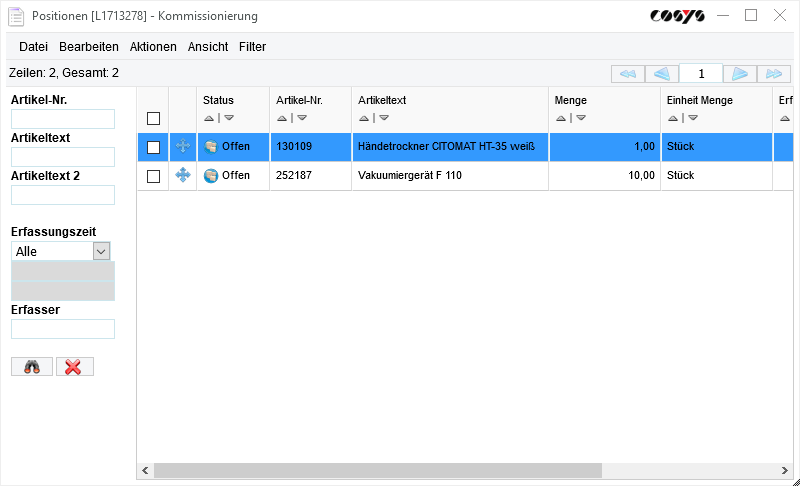
Task: Check the box for article 252187
Action: point(153,176)
